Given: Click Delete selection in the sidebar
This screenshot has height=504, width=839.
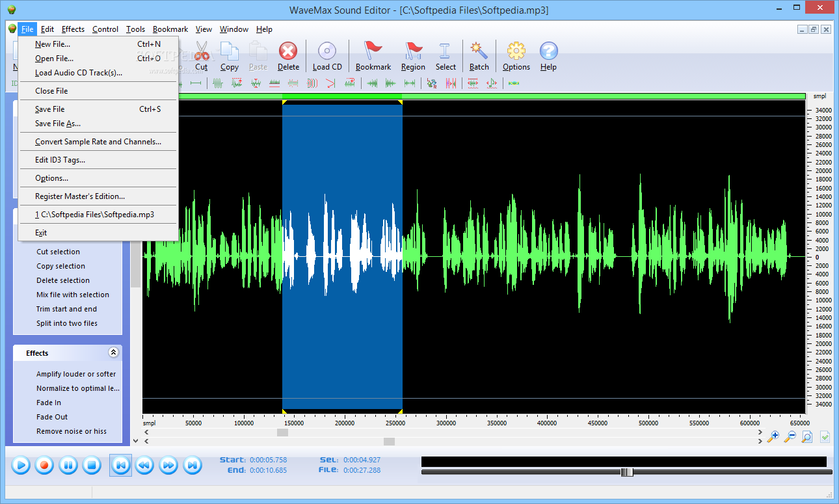Looking at the screenshot, I should click(x=63, y=280).
